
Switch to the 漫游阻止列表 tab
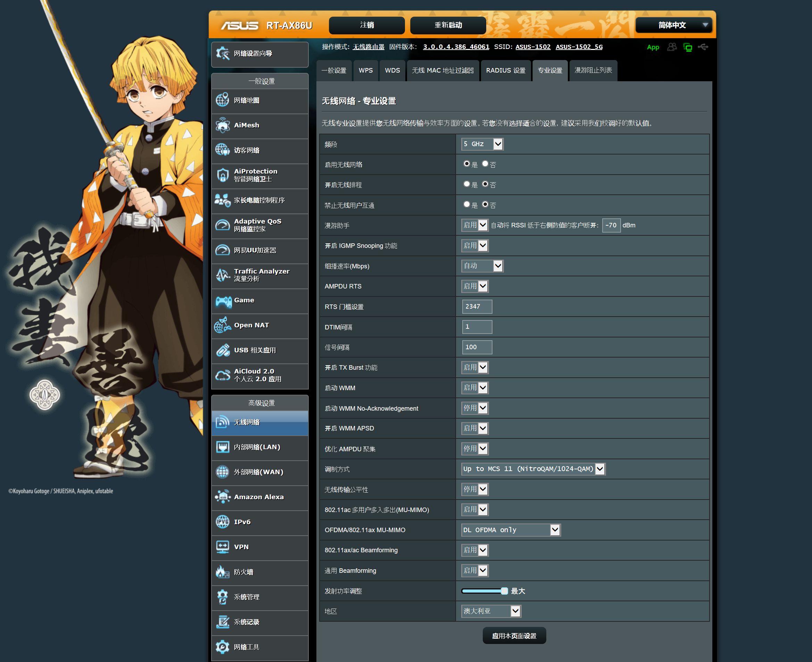coord(593,70)
